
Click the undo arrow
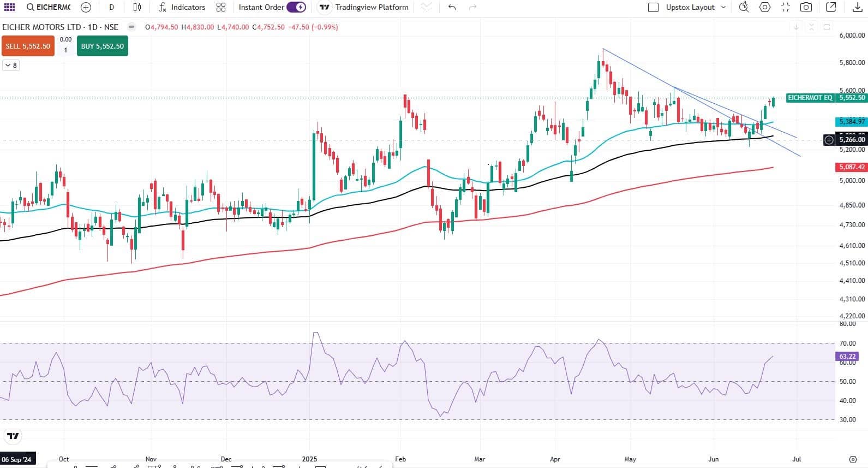point(452,7)
